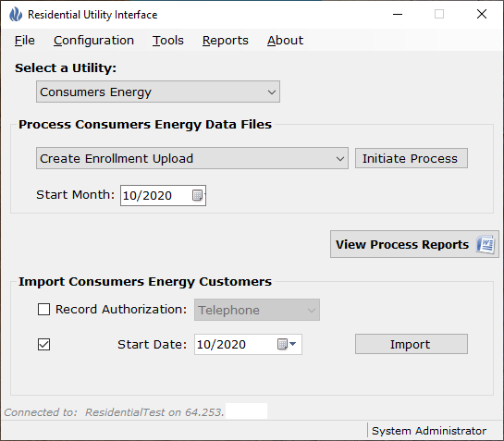Open the Create Enrollment Upload process dropdown
This screenshot has height=441, width=504.
tap(192, 158)
